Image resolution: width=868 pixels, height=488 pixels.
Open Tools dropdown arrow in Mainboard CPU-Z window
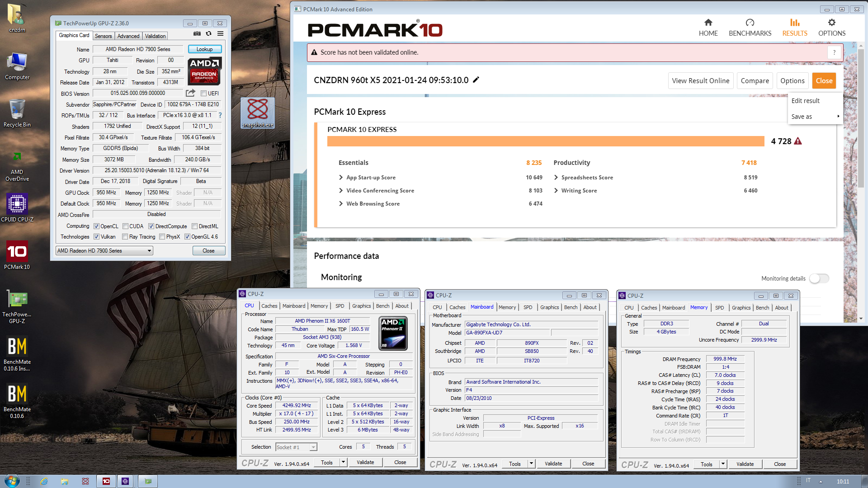coord(531,464)
